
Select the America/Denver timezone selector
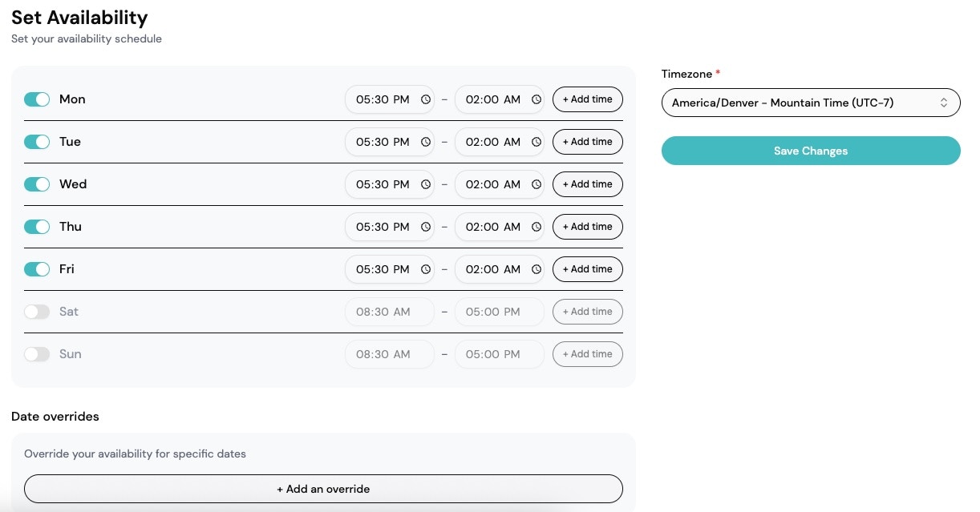(x=811, y=103)
